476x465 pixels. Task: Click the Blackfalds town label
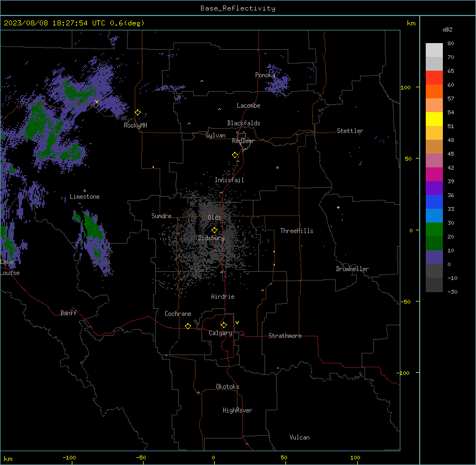pyautogui.click(x=244, y=123)
